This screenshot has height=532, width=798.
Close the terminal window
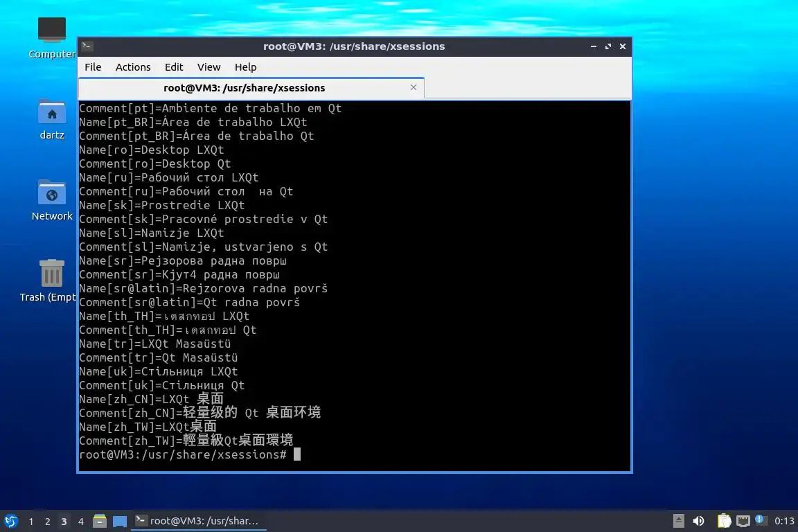pos(623,46)
